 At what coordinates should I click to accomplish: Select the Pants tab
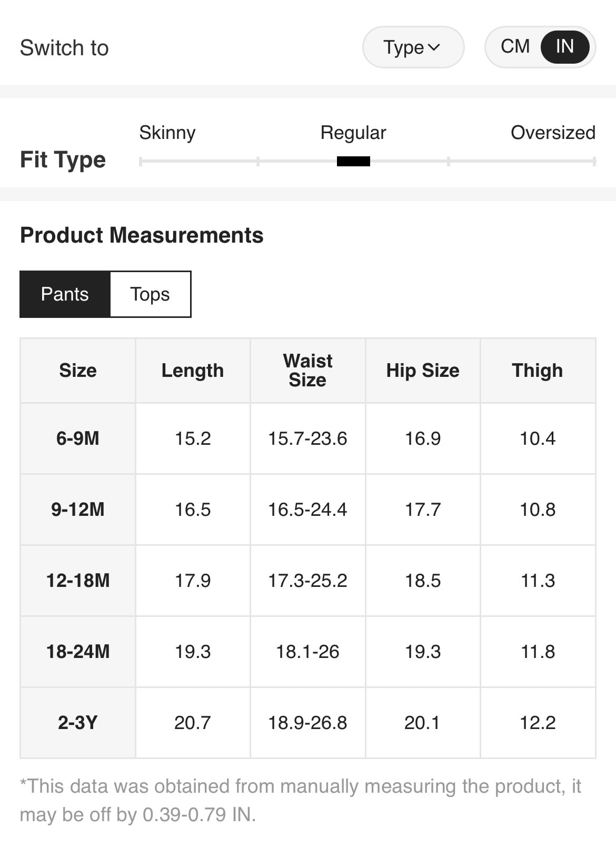tap(65, 294)
